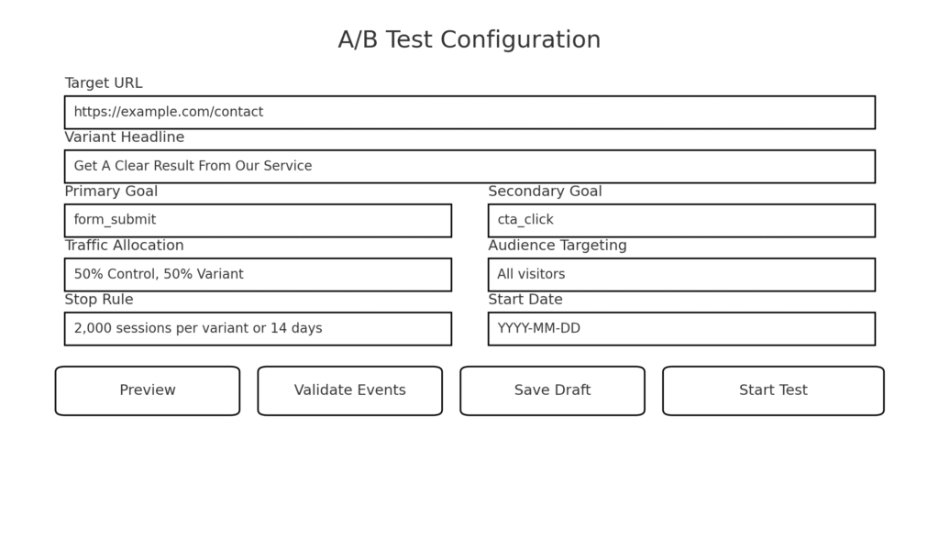Screen dimensions: 939x560
Task: Click the "Secondary Goal" label text
Action: [x=545, y=192]
